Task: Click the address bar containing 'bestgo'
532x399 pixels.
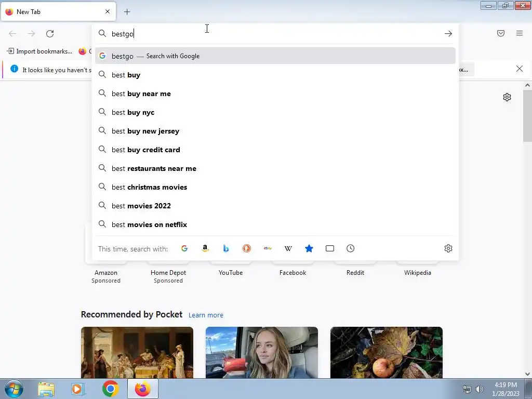Action: tap(275, 34)
